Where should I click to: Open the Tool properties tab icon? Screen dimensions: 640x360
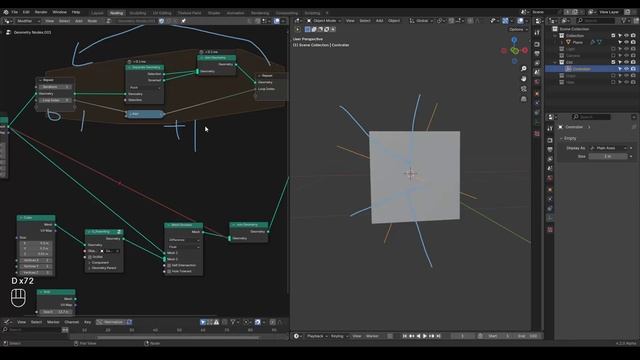[x=550, y=129]
